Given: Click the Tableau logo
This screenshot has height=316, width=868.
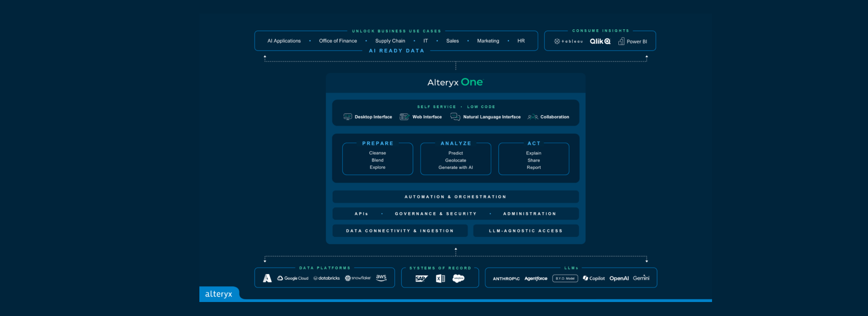Looking at the screenshot, I should coord(568,41).
